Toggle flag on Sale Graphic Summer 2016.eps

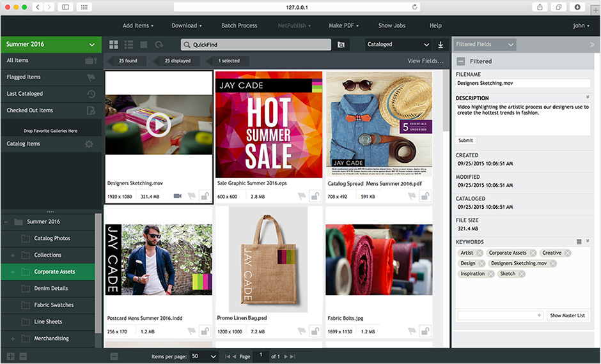coord(302,196)
